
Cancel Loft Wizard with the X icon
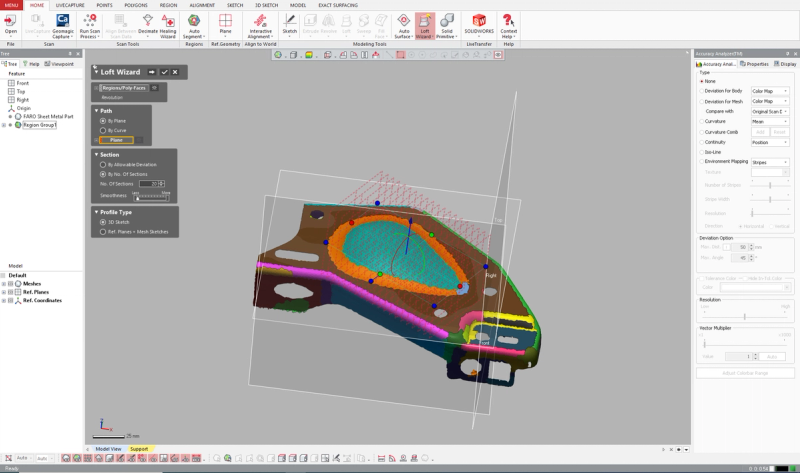click(175, 72)
